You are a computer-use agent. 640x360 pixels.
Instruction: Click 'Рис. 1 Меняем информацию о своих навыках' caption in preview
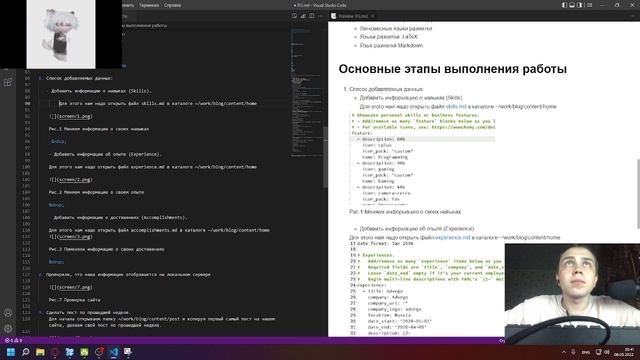point(405,212)
